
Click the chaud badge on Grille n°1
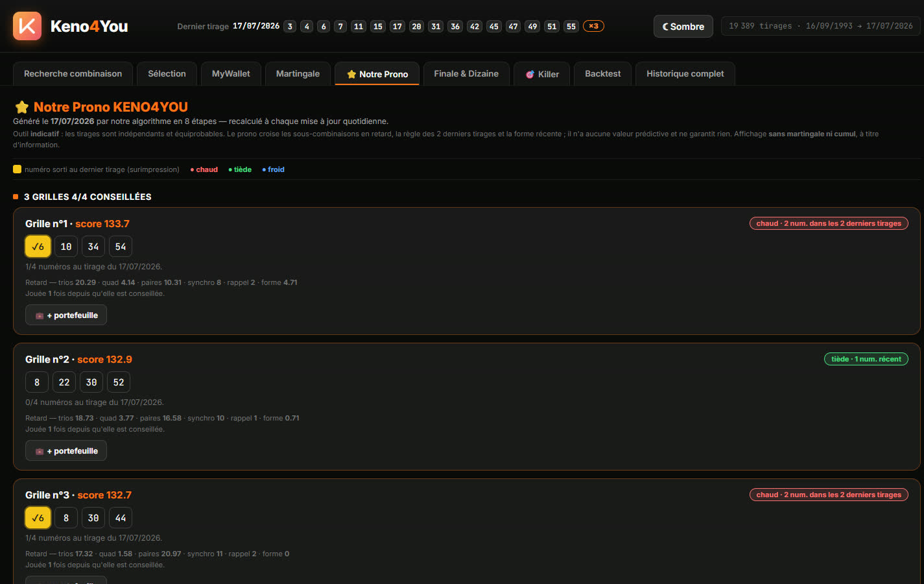pyautogui.click(x=829, y=223)
